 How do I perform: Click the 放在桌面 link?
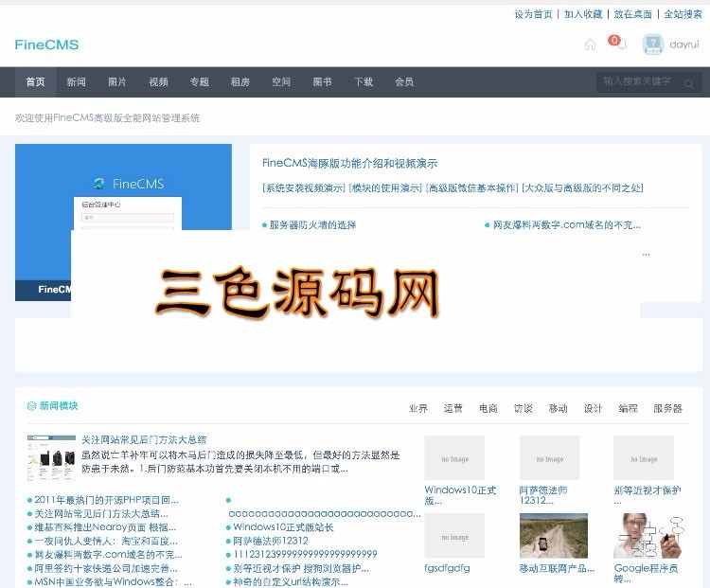[x=633, y=14]
